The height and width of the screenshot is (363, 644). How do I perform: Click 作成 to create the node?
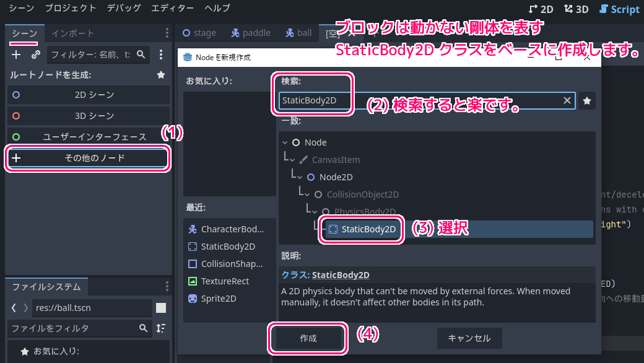(308, 338)
